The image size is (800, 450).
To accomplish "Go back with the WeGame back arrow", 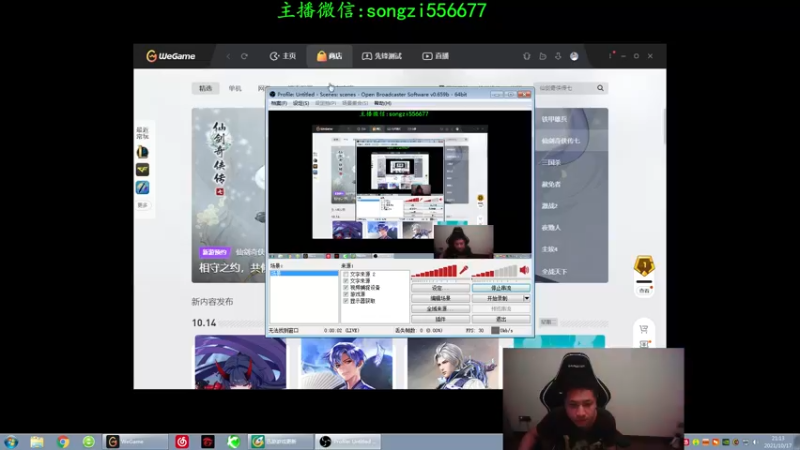I will pyautogui.click(x=228, y=56).
